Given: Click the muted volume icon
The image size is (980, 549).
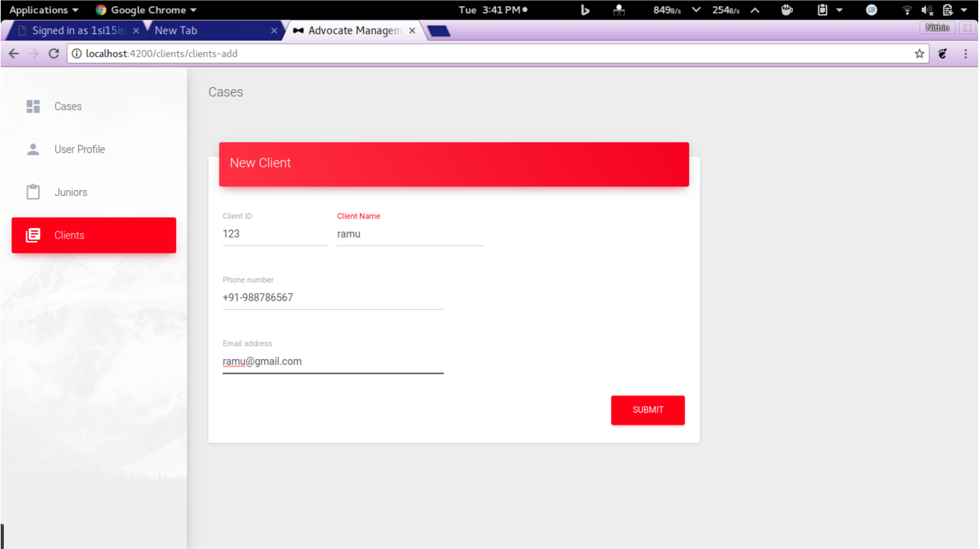Looking at the screenshot, I should (927, 10).
